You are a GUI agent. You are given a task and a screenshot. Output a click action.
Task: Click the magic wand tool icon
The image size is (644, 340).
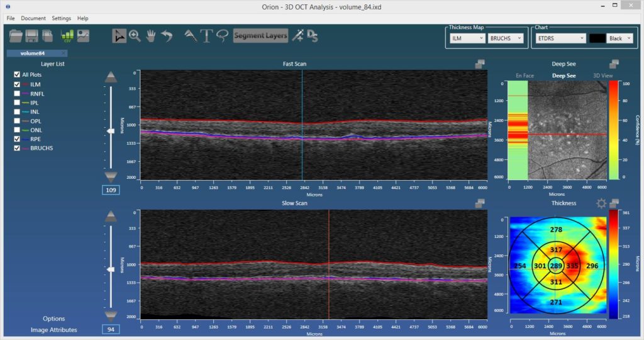(297, 36)
